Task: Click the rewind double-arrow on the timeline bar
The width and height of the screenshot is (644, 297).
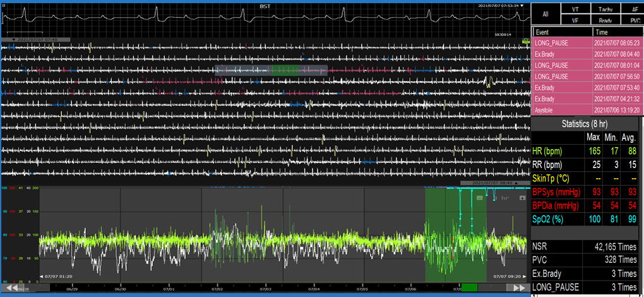Action: coord(11,288)
